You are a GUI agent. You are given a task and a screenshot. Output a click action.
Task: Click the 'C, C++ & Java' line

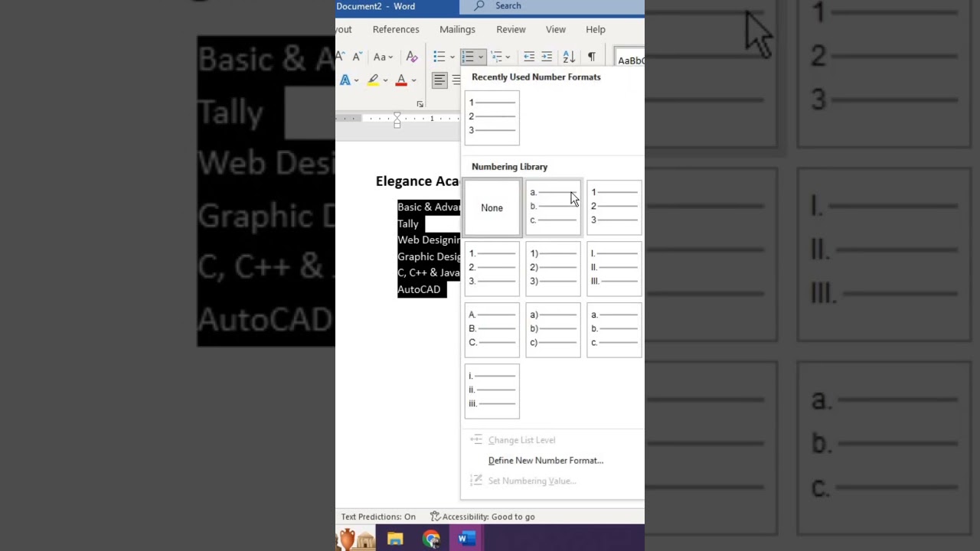(429, 272)
